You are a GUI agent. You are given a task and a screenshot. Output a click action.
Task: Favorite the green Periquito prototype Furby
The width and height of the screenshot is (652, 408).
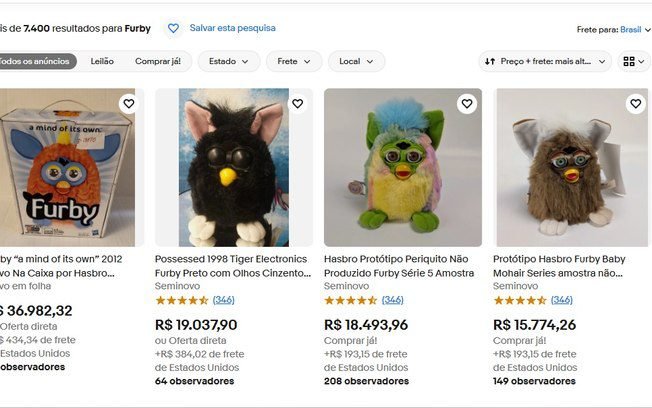click(x=466, y=104)
